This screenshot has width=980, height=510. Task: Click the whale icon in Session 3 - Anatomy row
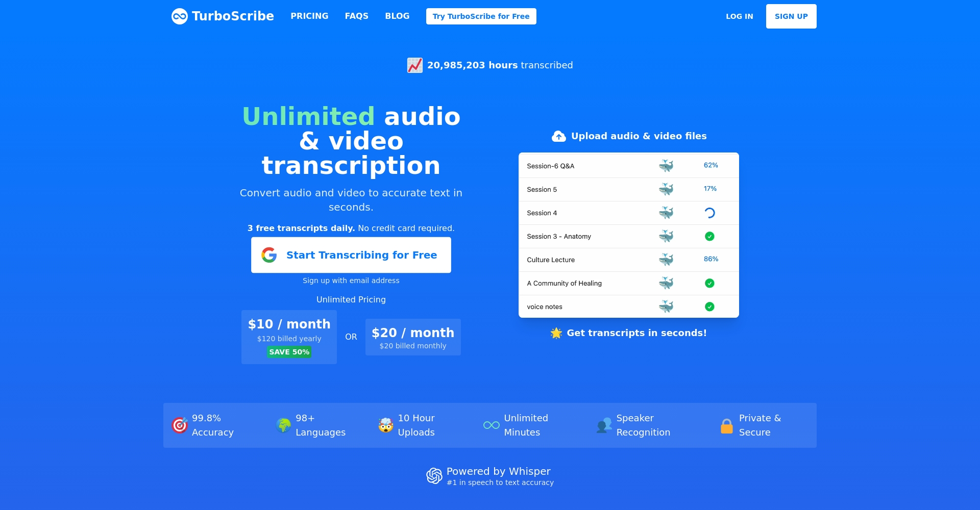tap(666, 236)
